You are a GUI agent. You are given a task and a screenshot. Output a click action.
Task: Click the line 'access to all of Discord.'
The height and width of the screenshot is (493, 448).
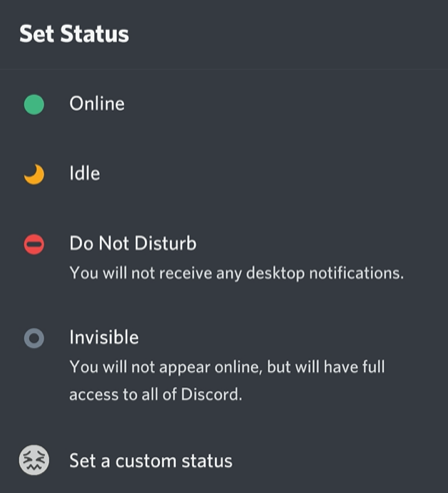[x=156, y=395]
